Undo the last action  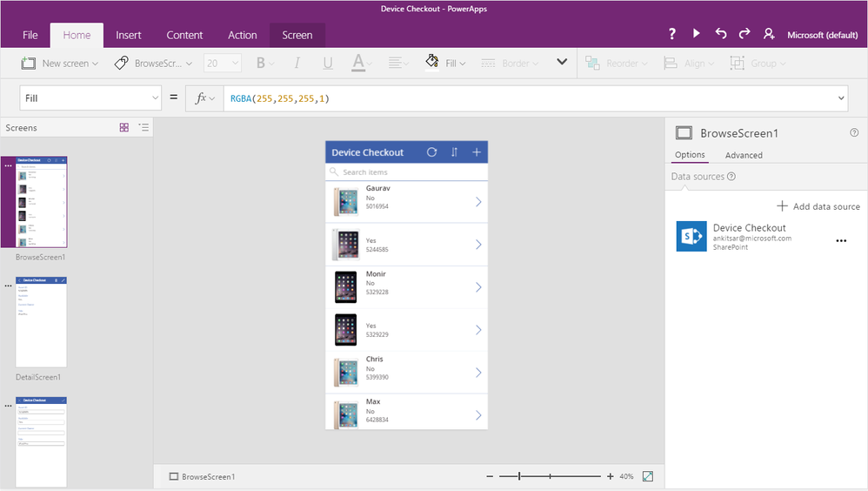[720, 34]
